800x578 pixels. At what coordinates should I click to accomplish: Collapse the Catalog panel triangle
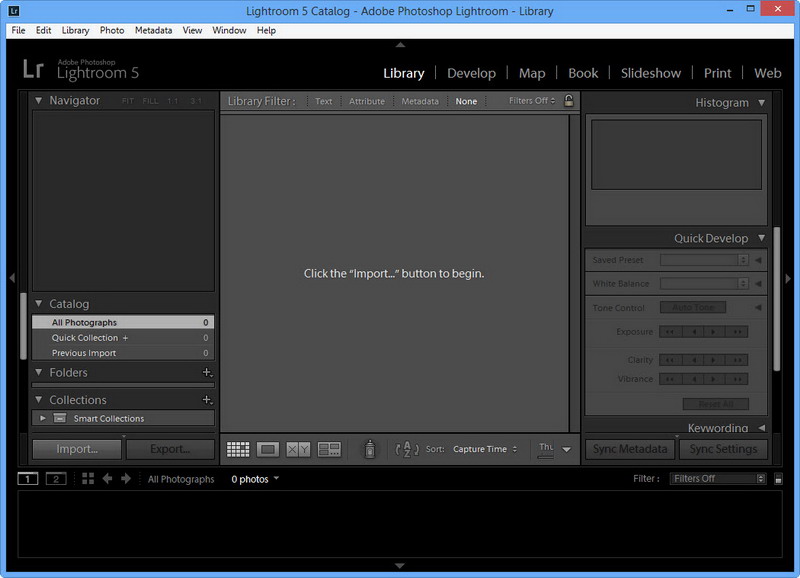pyautogui.click(x=39, y=304)
